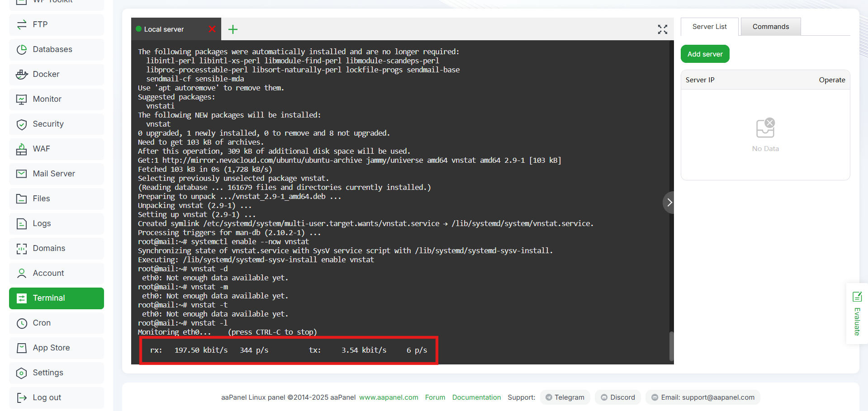Click the Mail Server envelope icon

pos(22,174)
